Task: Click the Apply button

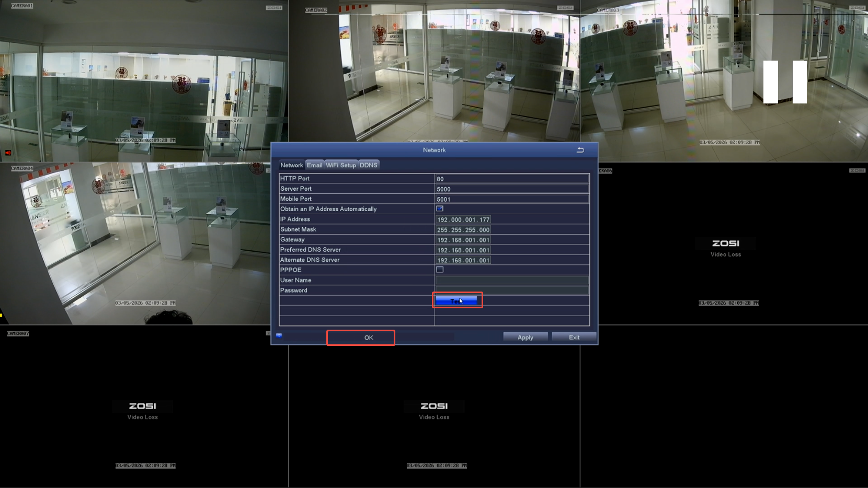Action: coord(525,338)
